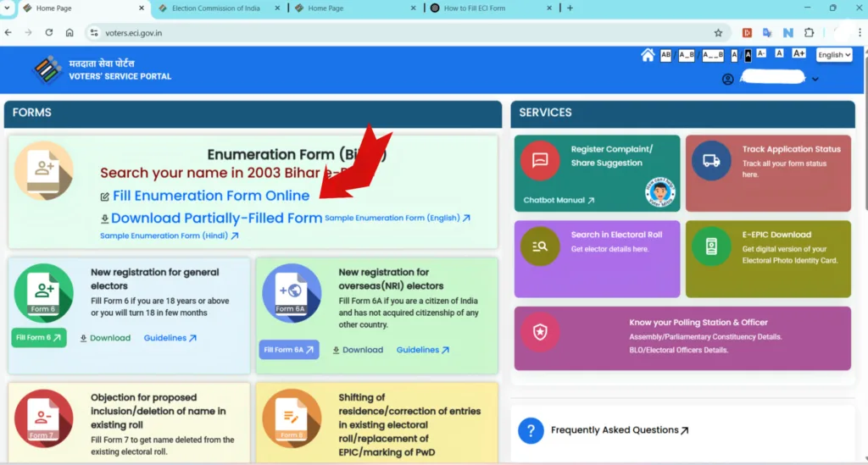Open Sample Enumeration Form (Hindi)
Screen dimensions: 868x465
(169, 235)
